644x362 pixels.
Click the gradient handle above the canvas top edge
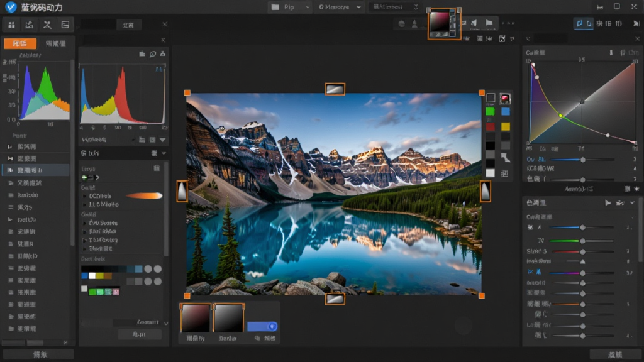tap(335, 89)
